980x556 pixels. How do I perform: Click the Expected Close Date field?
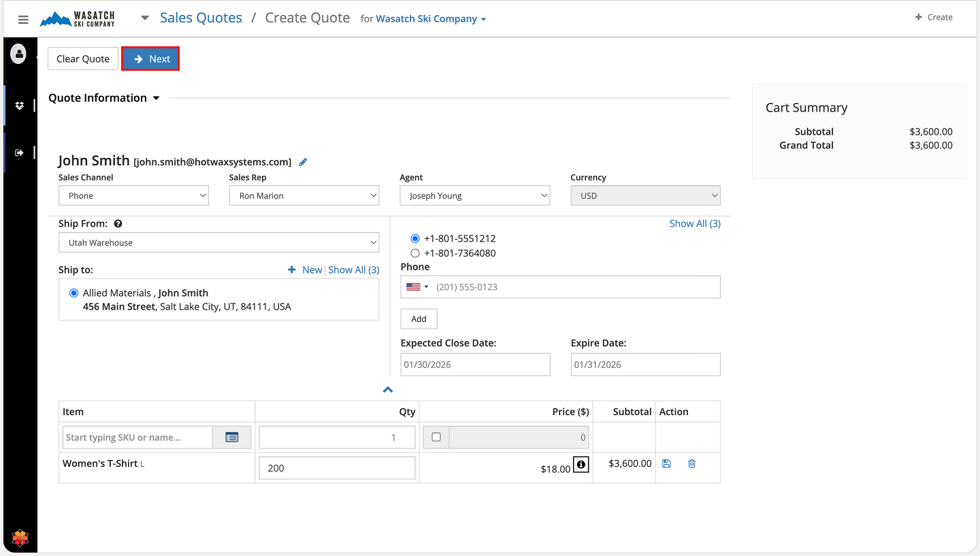pos(475,365)
